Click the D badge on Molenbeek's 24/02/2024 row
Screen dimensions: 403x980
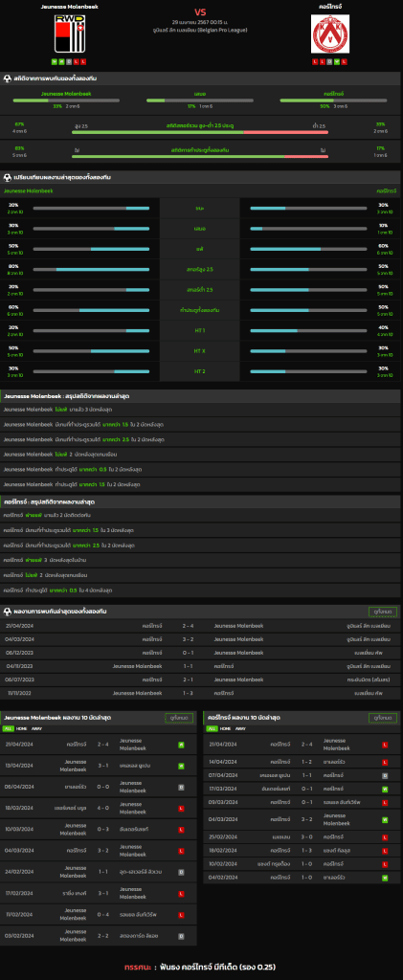181,872
